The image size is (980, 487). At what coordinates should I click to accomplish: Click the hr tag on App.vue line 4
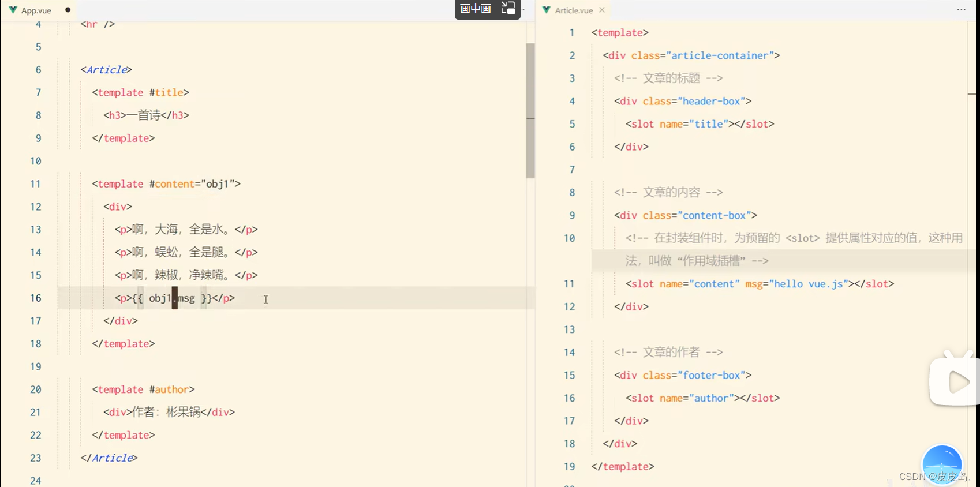[x=98, y=24]
